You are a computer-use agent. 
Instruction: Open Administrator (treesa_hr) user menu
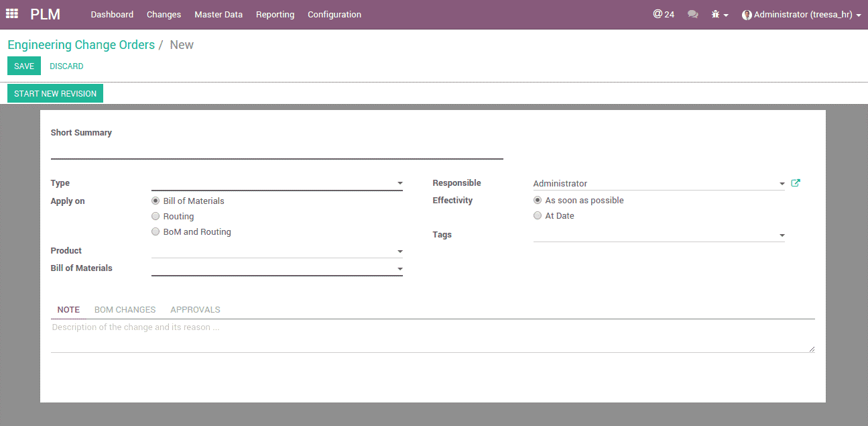(x=802, y=14)
